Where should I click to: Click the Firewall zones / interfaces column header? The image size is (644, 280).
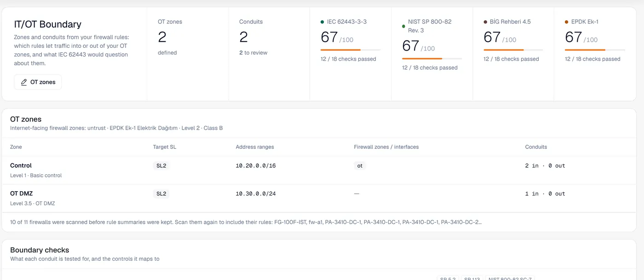386,147
